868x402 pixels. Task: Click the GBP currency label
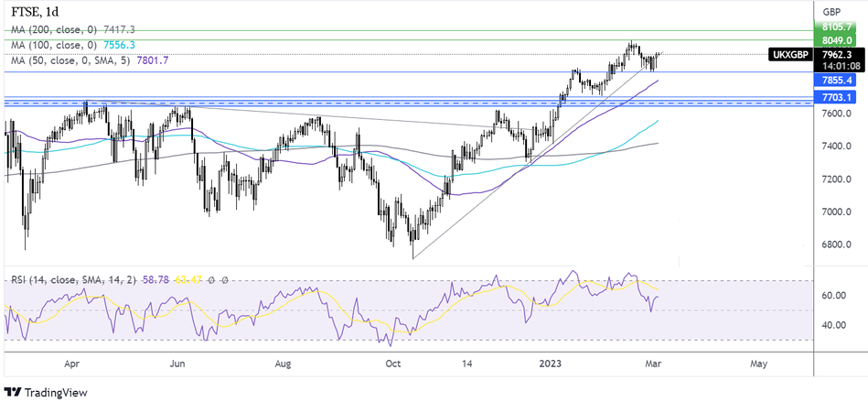pyautogui.click(x=830, y=12)
